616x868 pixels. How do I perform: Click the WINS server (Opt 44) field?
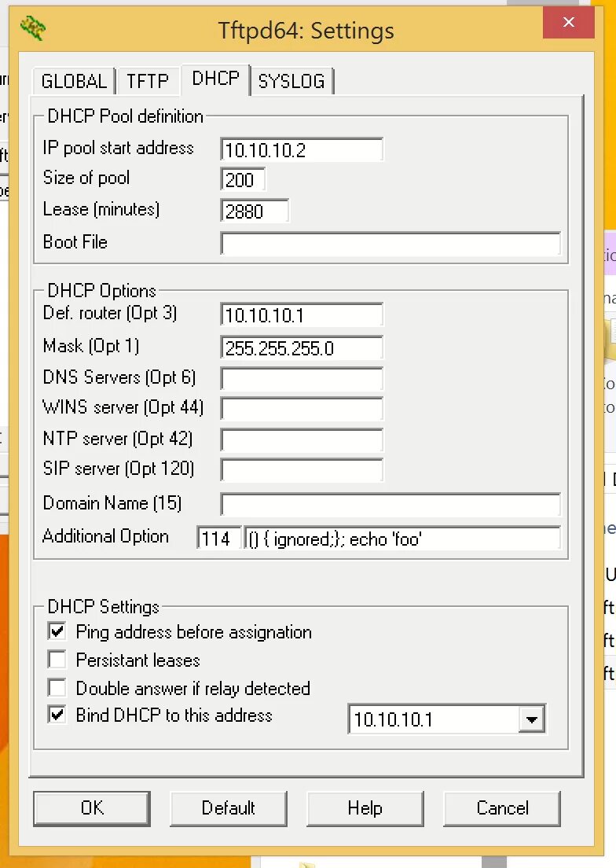[x=302, y=409]
